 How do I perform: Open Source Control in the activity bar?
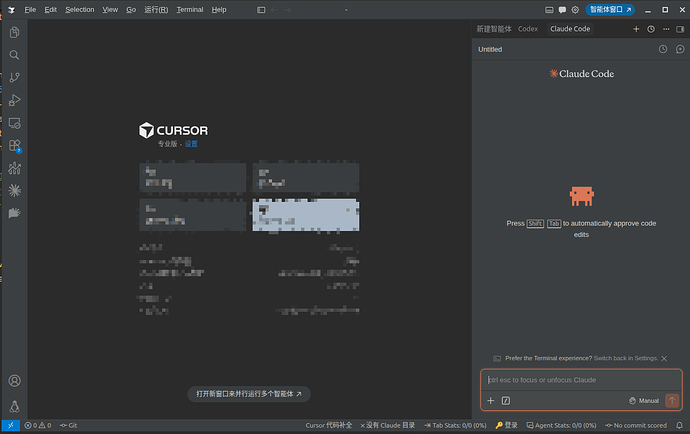tap(15, 77)
